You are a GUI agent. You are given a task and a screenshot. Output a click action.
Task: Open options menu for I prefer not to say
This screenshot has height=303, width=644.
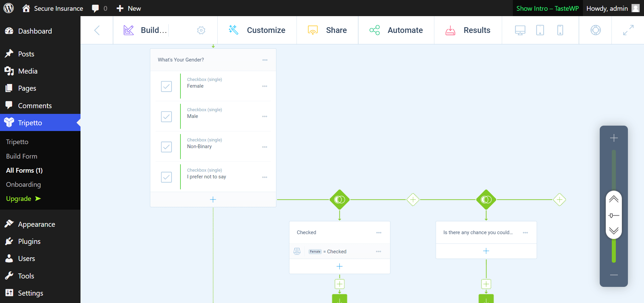coord(265,177)
